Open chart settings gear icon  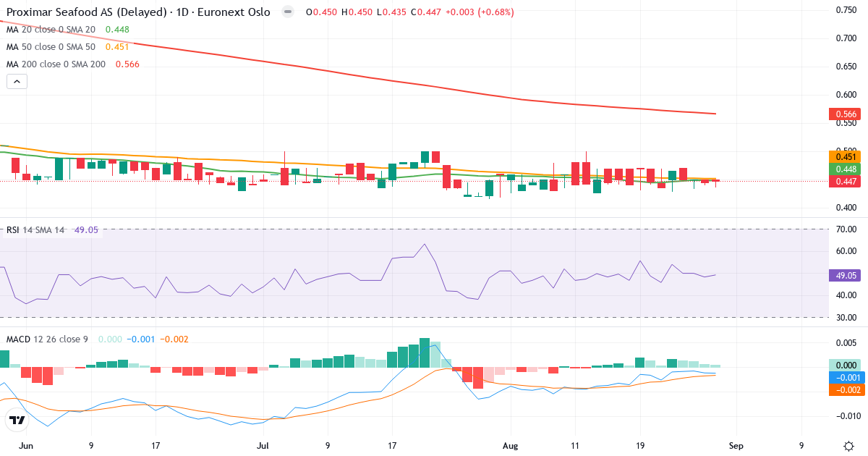tap(848, 446)
